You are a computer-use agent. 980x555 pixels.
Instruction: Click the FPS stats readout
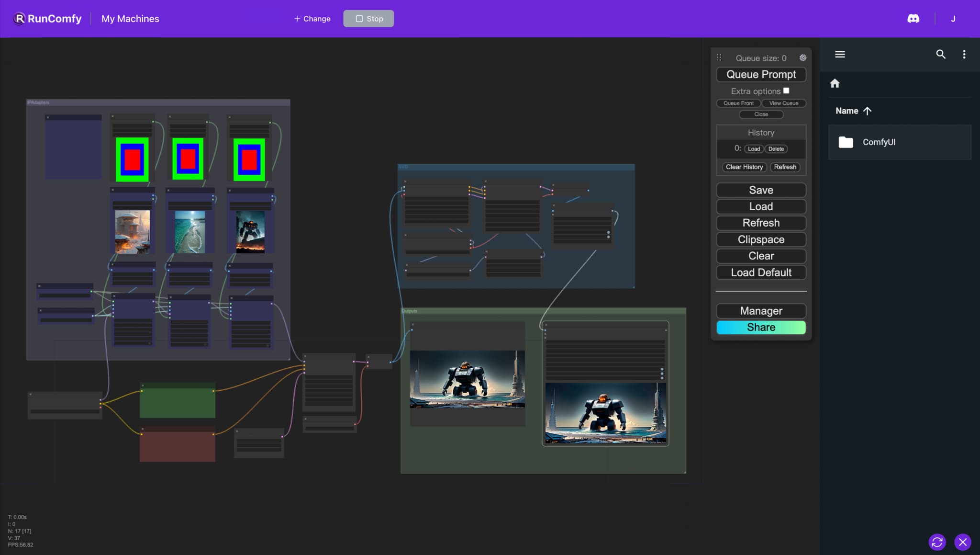point(21,545)
